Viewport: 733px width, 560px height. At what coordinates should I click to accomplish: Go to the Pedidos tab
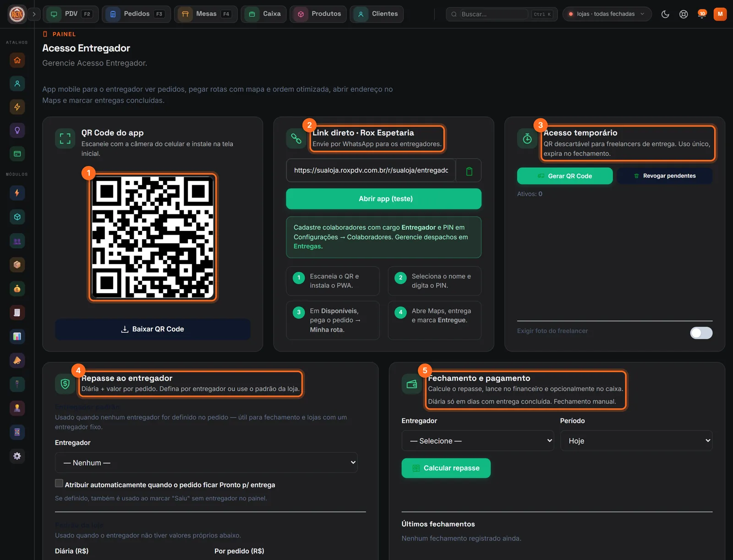[x=136, y=14]
